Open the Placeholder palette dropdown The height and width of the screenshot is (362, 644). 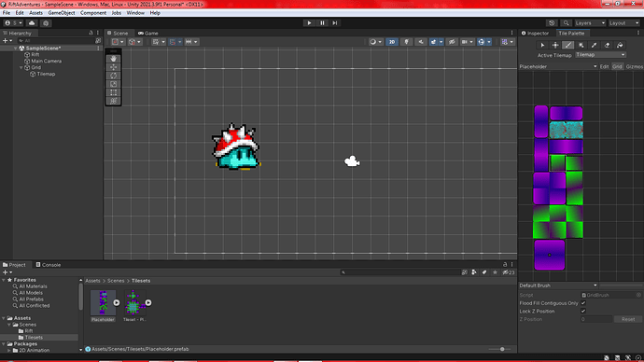558,66
